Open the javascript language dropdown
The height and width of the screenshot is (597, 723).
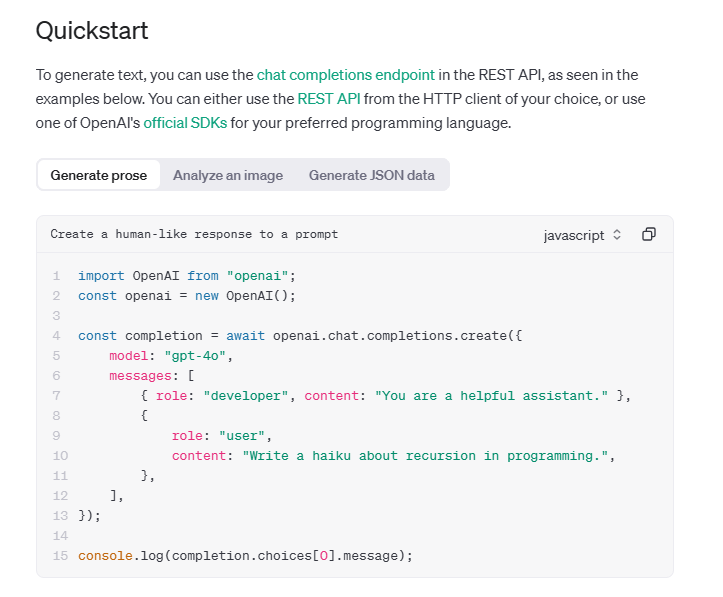point(581,235)
